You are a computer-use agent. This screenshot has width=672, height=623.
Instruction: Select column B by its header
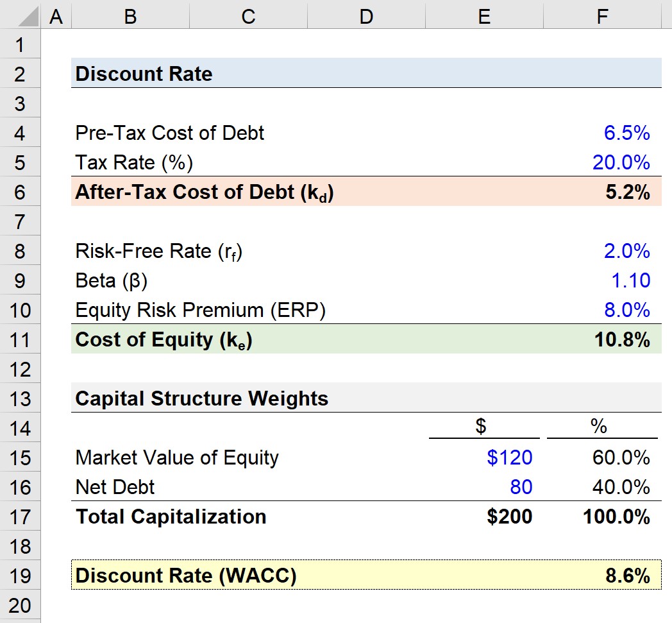pyautogui.click(x=130, y=16)
